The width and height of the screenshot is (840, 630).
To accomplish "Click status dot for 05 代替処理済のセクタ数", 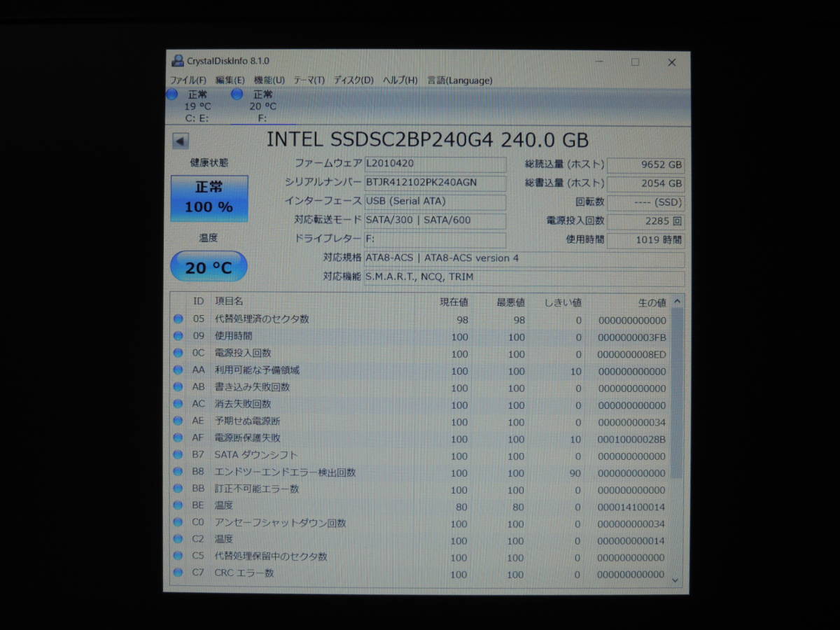I will click(178, 320).
